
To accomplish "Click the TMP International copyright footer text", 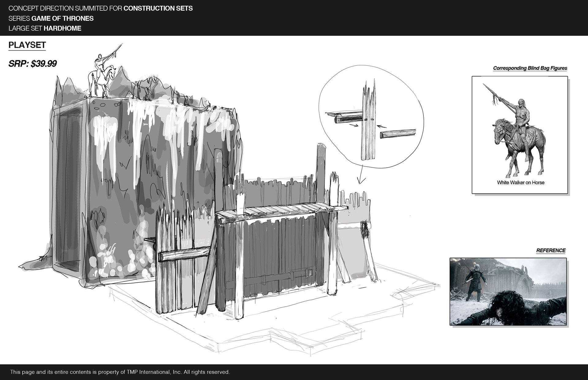I will coord(120,372).
